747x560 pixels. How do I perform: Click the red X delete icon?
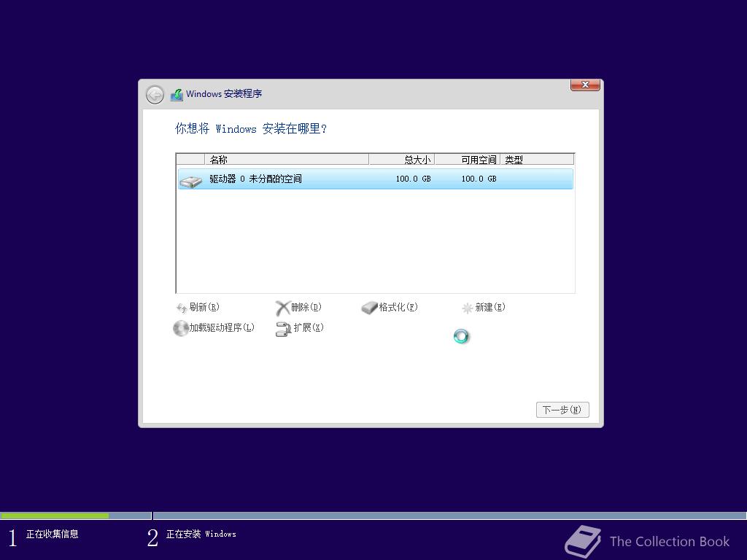pos(282,308)
